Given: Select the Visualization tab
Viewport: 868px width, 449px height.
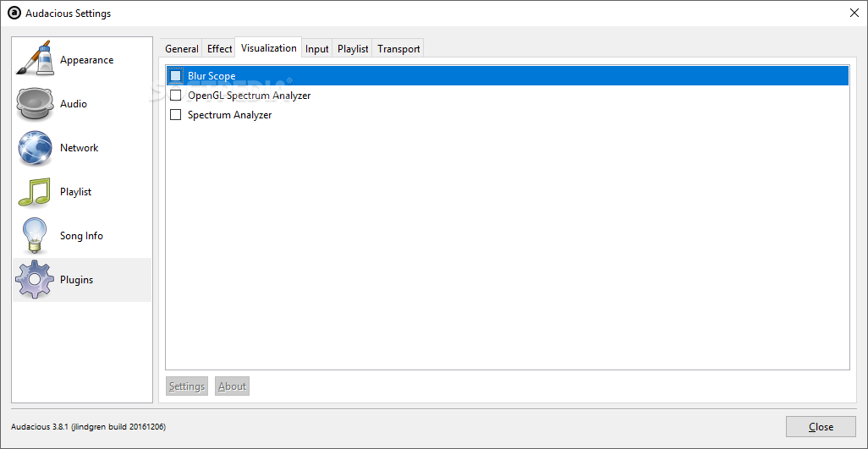Looking at the screenshot, I should coord(268,47).
